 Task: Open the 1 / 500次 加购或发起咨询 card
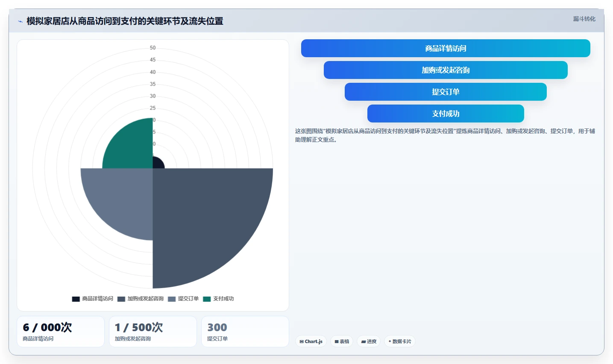click(153, 332)
